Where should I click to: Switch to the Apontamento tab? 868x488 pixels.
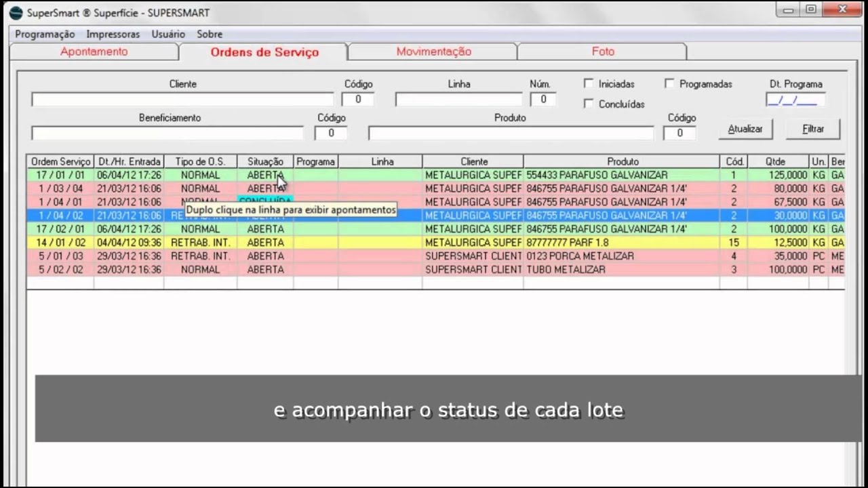coord(94,52)
